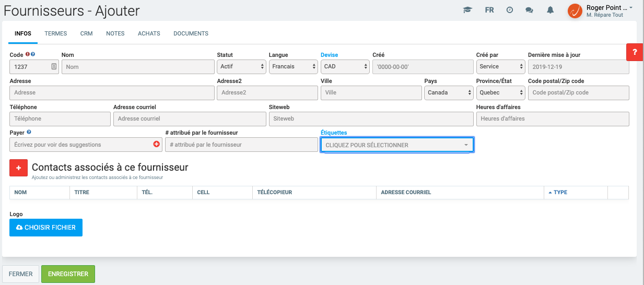Click the clock history icon in header
Viewport: 644px width, 285px height.
click(x=510, y=10)
